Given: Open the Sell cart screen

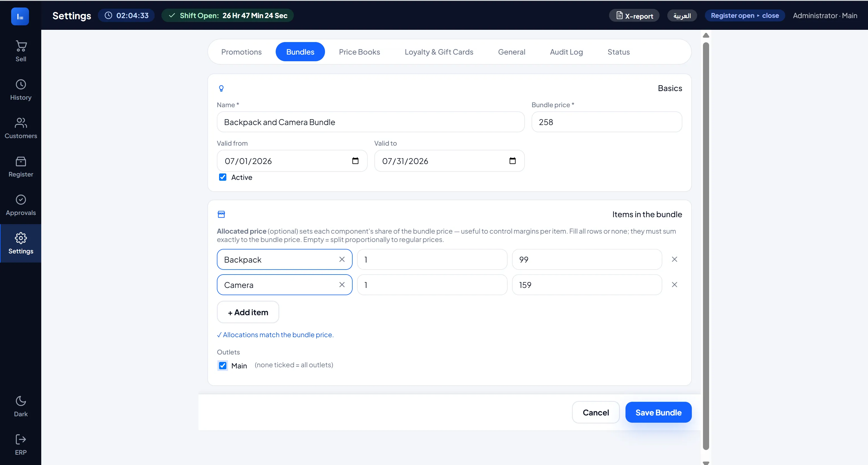Looking at the screenshot, I should pos(21,51).
